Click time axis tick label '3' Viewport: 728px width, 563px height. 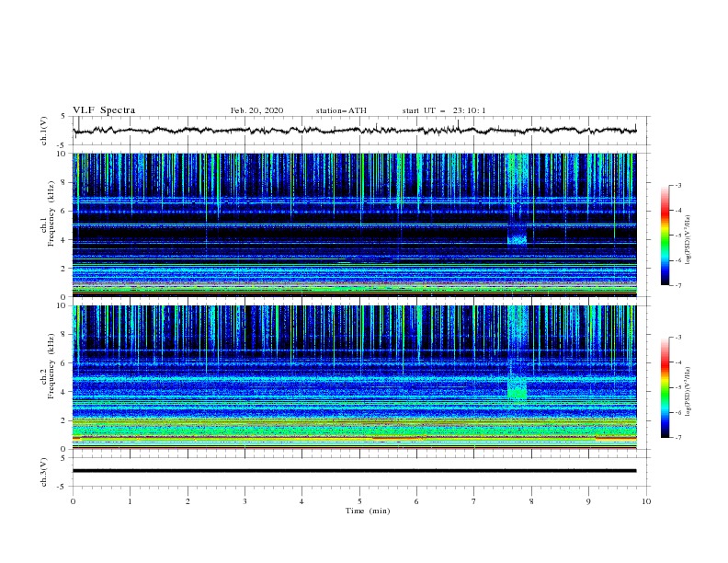[245, 501]
